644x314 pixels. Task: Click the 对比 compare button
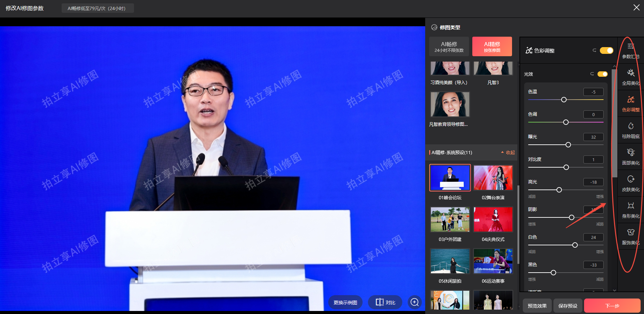click(385, 302)
